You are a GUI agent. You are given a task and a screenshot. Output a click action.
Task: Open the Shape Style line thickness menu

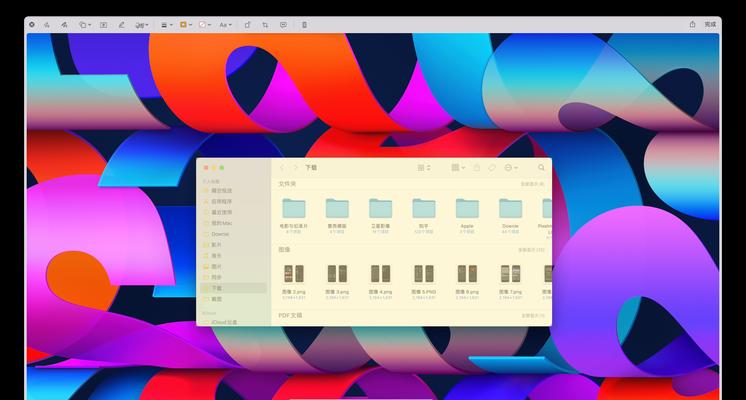coord(167,25)
